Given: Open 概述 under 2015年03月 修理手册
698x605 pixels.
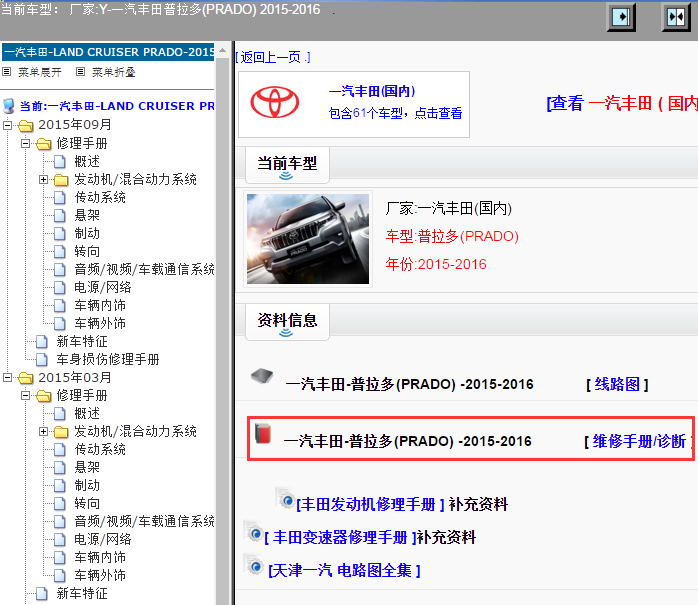Looking at the screenshot, I should 87,413.
